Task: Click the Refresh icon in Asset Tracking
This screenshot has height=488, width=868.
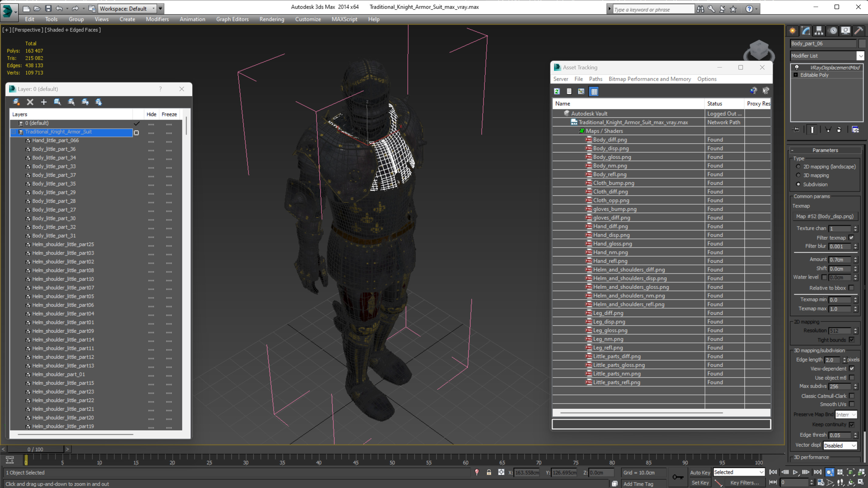Action: (x=557, y=91)
